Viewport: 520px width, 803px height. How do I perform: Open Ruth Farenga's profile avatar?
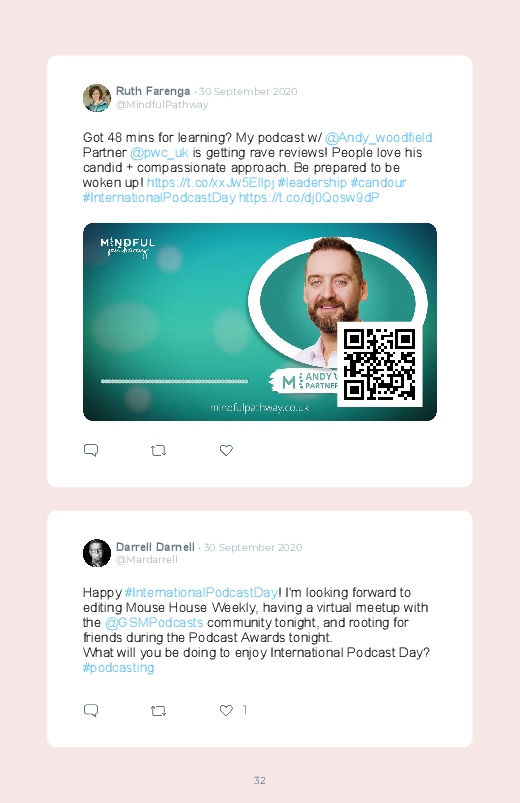tap(97, 98)
